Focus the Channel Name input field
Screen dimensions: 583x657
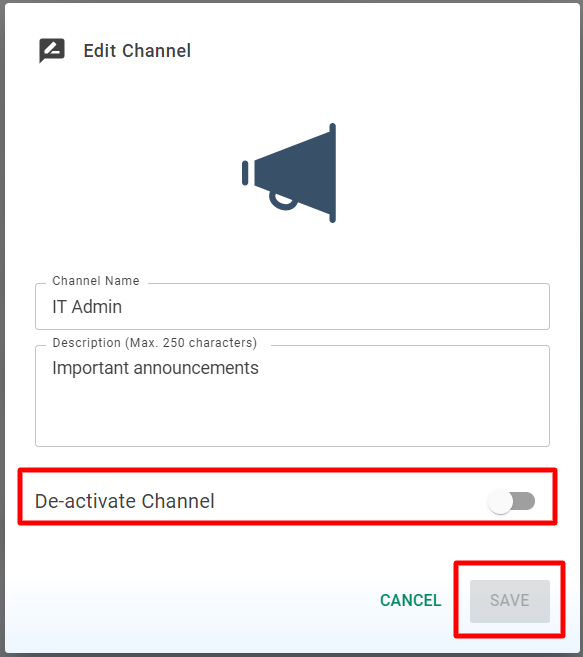tap(292, 307)
